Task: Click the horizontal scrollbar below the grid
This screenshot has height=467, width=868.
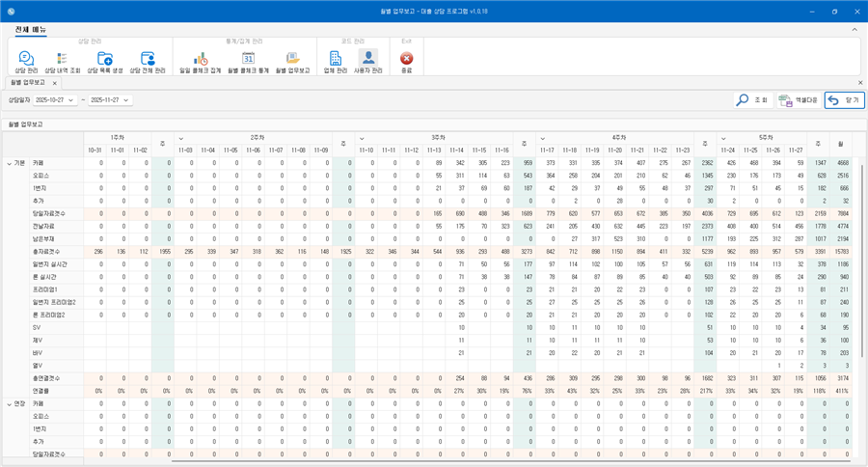Action: coord(510,461)
